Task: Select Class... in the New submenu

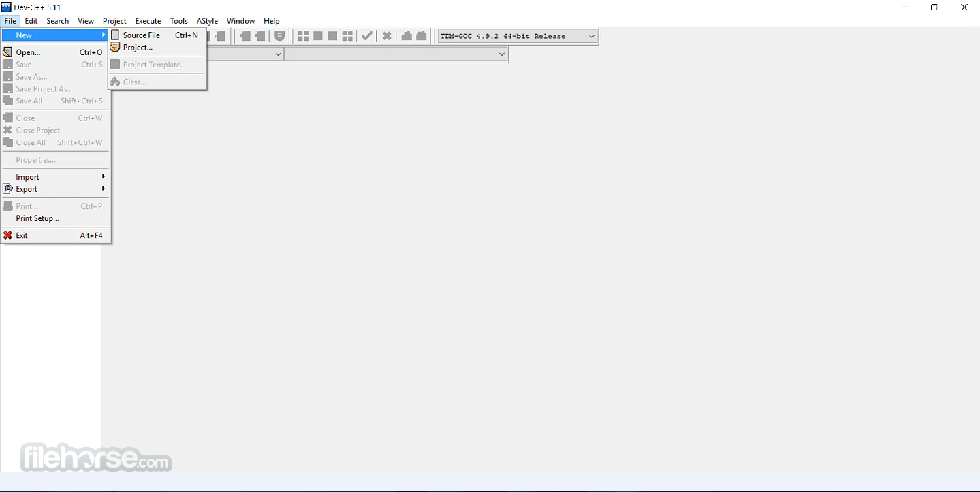Action: tap(157, 82)
